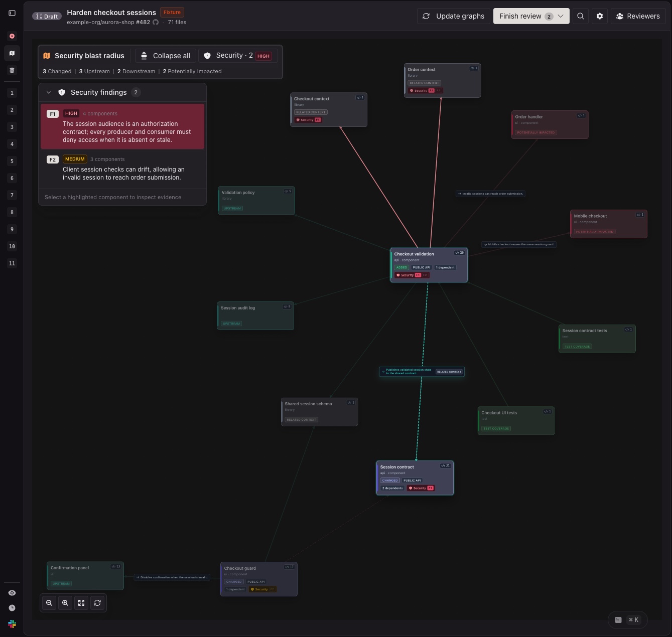The height and width of the screenshot is (637, 672).
Task: Select the Session contract tests node
Action: (x=597, y=339)
